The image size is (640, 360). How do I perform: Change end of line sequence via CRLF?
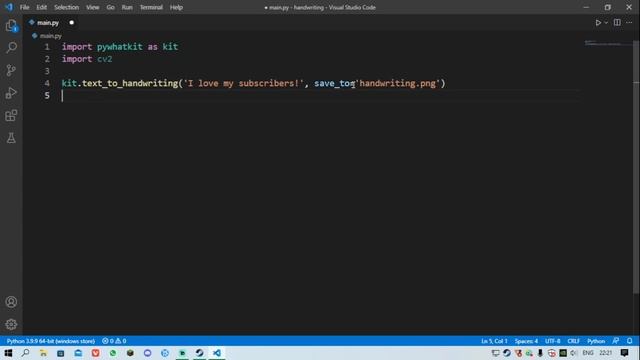[573, 341]
